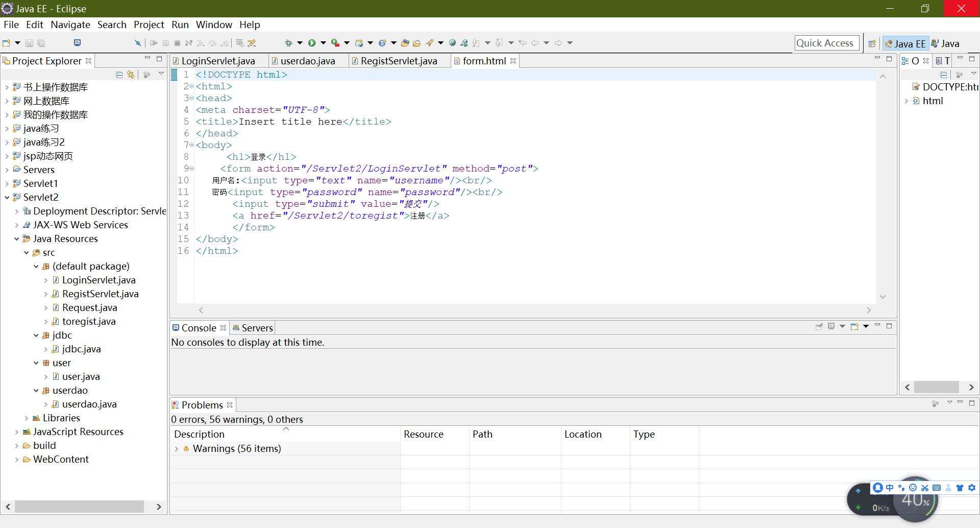Collapse all in Outline view
Screen dimensions: 980x528
point(943,75)
